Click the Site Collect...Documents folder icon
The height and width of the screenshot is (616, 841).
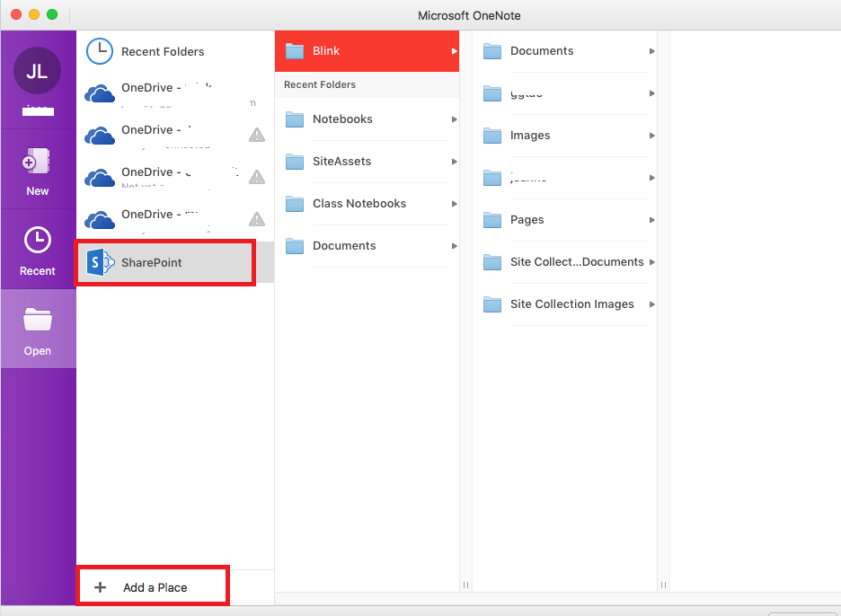point(492,262)
